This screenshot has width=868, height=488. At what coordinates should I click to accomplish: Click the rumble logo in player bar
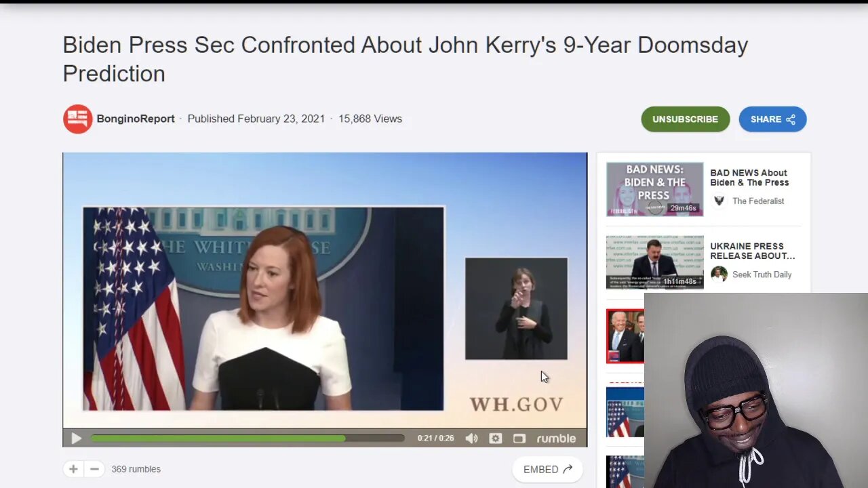pos(556,439)
